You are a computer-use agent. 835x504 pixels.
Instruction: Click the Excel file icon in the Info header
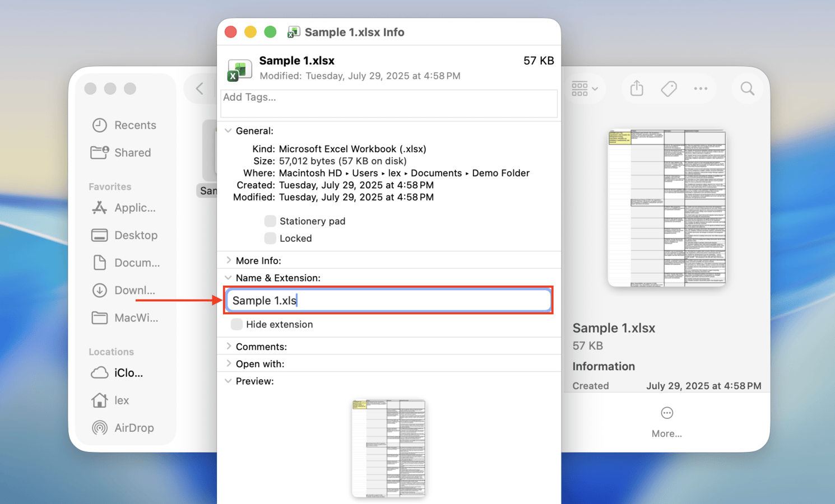[x=239, y=69]
